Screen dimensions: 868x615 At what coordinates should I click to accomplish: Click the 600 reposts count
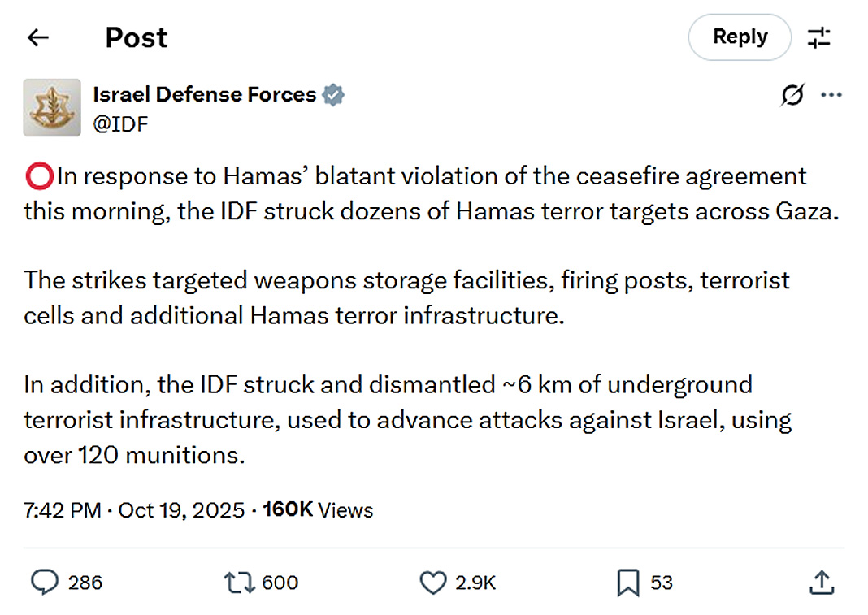[280, 583]
